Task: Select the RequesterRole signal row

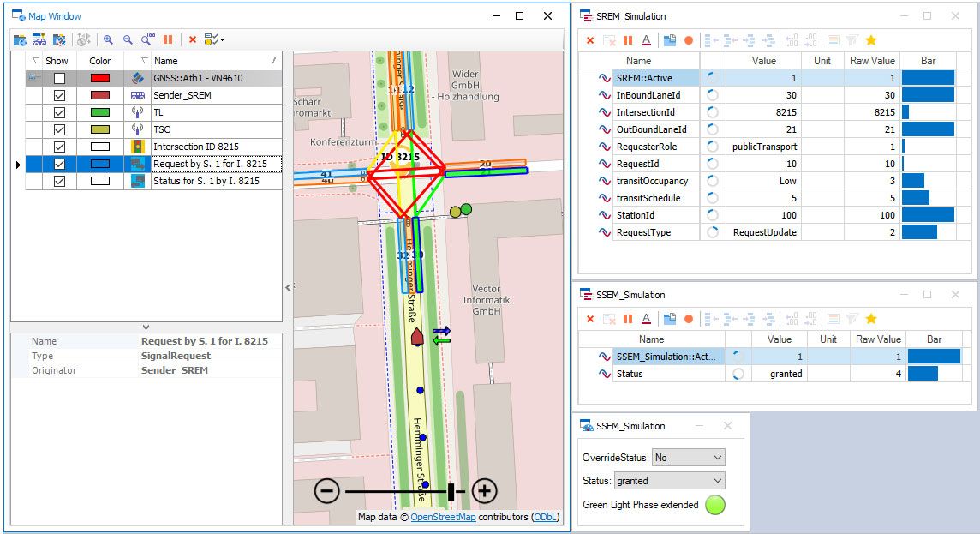Action: click(x=775, y=147)
